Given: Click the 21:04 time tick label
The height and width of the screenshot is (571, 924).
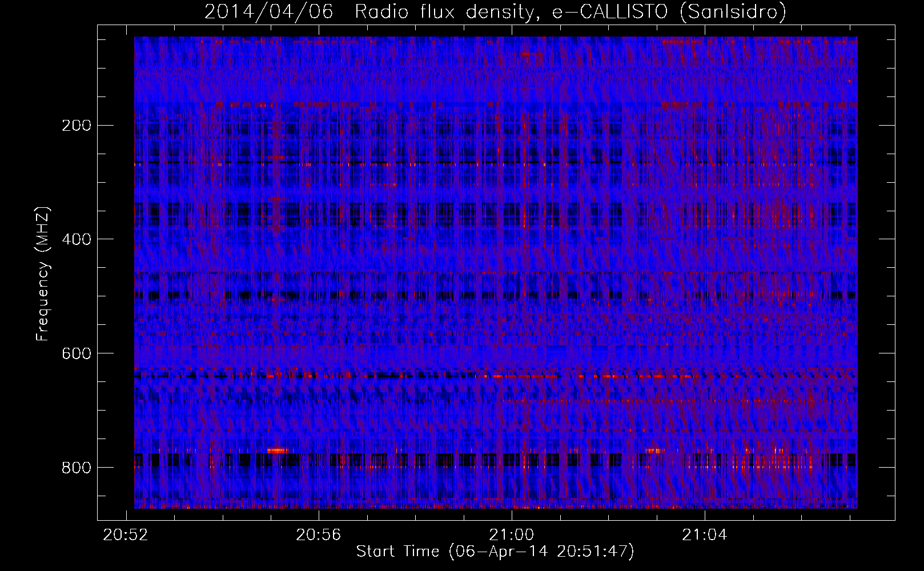Looking at the screenshot, I should [x=705, y=534].
